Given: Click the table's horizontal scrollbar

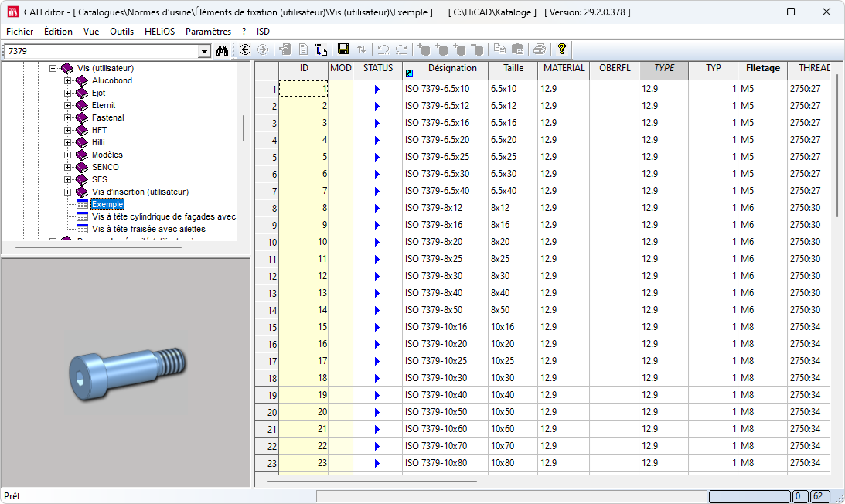Looking at the screenshot, I should point(373,481).
